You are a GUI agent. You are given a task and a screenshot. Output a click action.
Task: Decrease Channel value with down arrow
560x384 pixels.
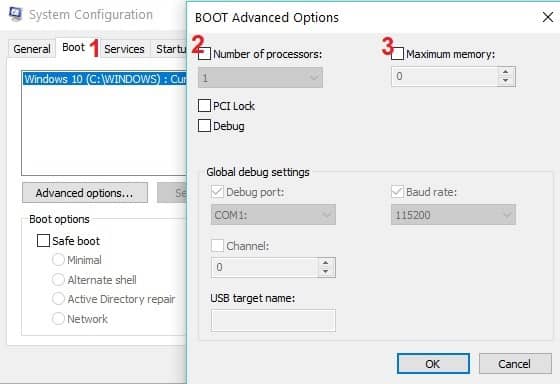pyautogui.click(x=325, y=272)
